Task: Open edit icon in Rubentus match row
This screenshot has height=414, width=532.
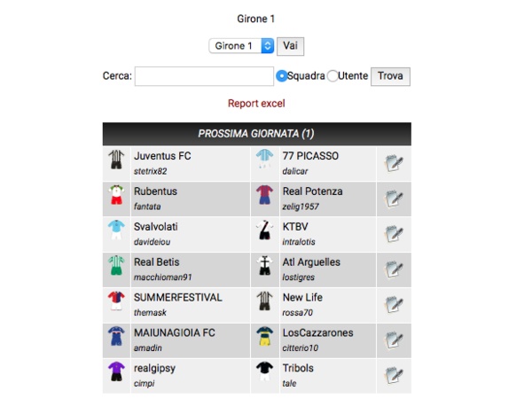Action: click(x=394, y=199)
